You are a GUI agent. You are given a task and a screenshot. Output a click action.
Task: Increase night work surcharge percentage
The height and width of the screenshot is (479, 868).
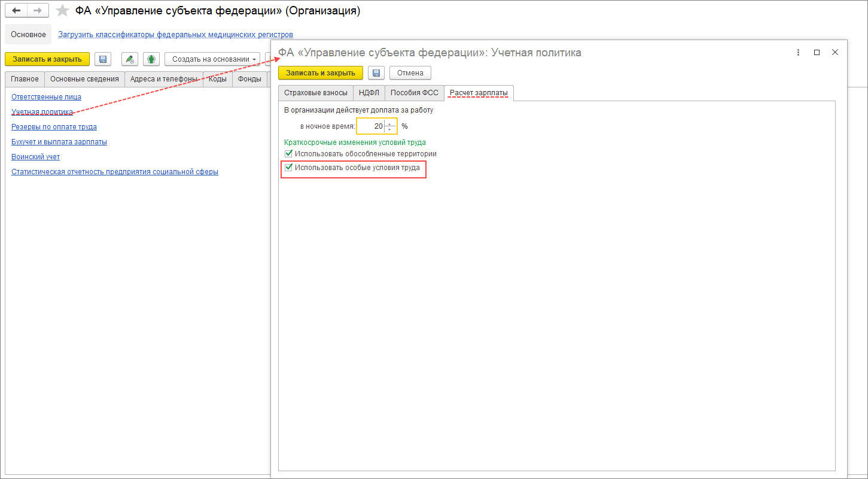pos(390,123)
